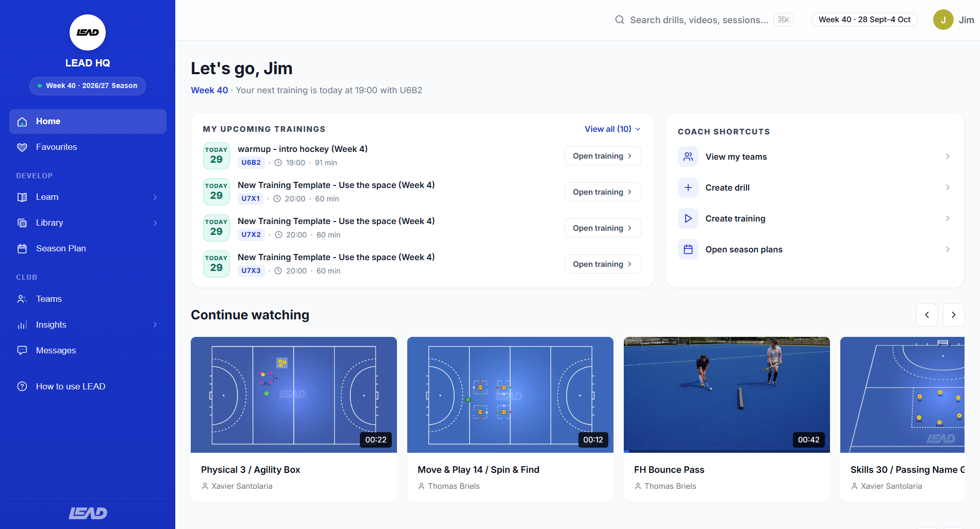980x529 pixels.
Task: Click the Insights bar chart icon
Action: [22, 325]
